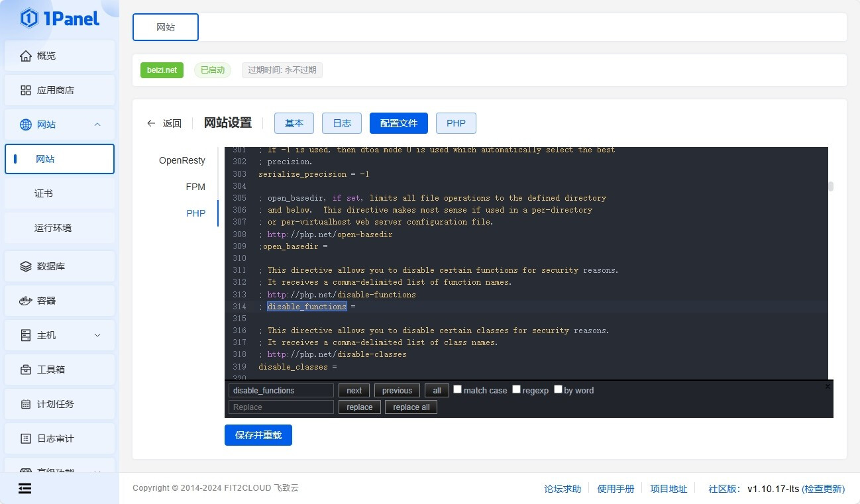Viewport: 860px width, 504px height.
Task: Open the App Store grid icon
Action: pos(26,90)
